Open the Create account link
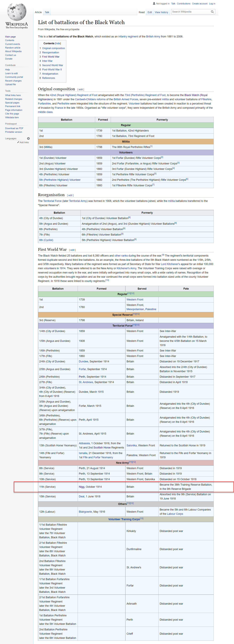This screenshot has width=234, height=644. [x=200, y=3]
